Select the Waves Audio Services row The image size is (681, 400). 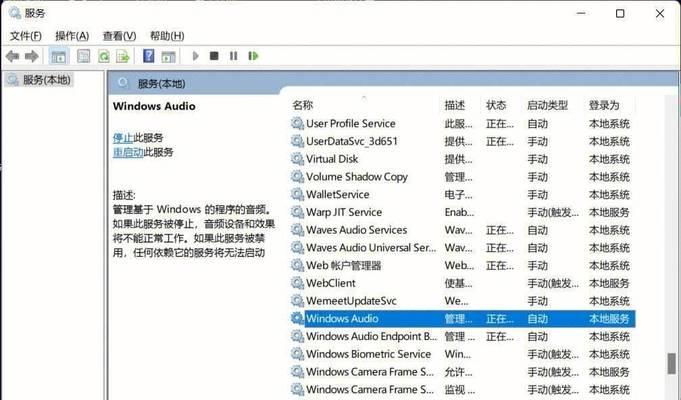(463, 230)
